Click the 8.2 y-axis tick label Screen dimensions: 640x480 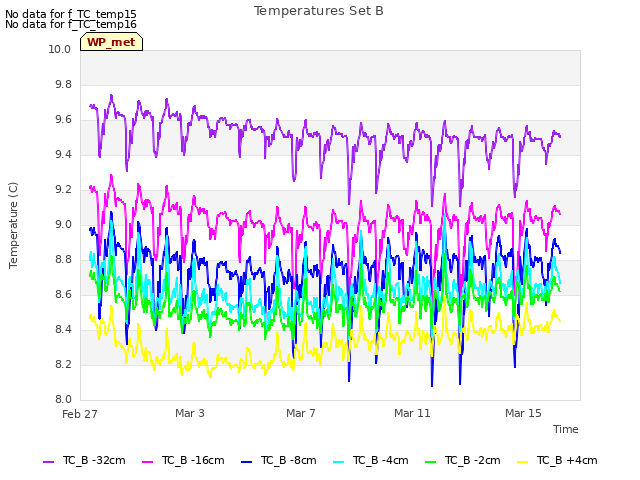[x=63, y=364]
